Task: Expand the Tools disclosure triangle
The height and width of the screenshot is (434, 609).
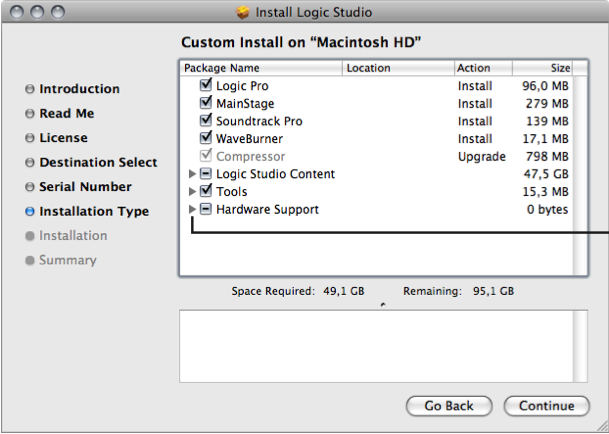Action: pos(192,192)
